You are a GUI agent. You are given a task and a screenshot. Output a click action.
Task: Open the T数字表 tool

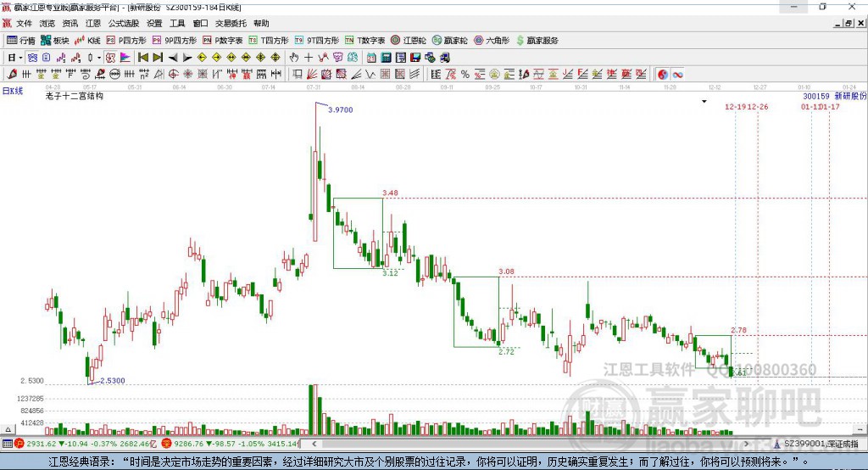pyautogui.click(x=364, y=41)
